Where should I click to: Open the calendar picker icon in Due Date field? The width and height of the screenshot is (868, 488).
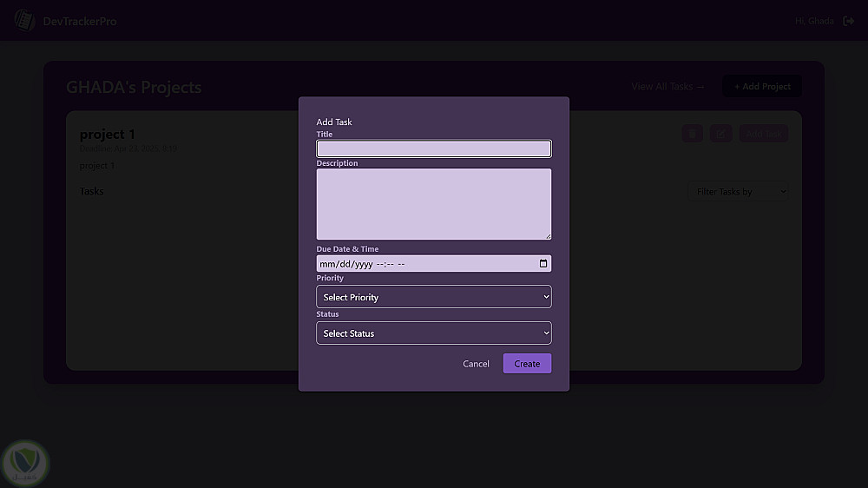543,264
